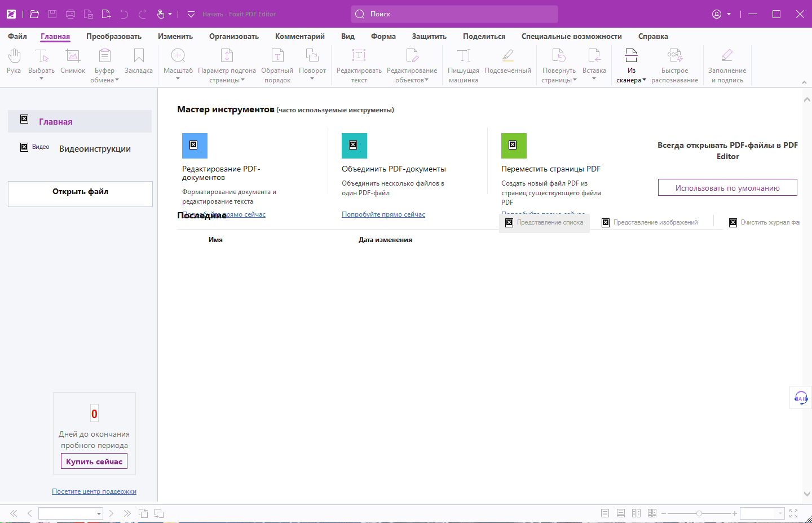This screenshot has height=523, width=812.
Task: Open the AI assistant floating icon
Action: (x=801, y=398)
